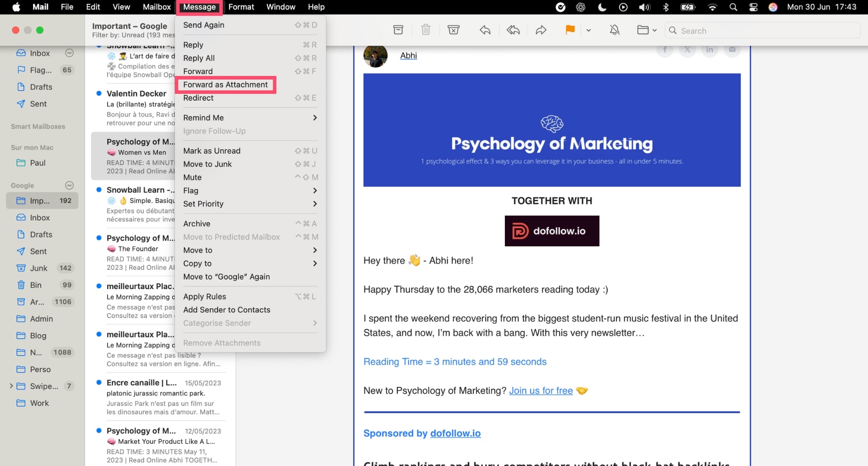Click Abhi's profile picture
The image size is (868, 466).
click(x=375, y=55)
